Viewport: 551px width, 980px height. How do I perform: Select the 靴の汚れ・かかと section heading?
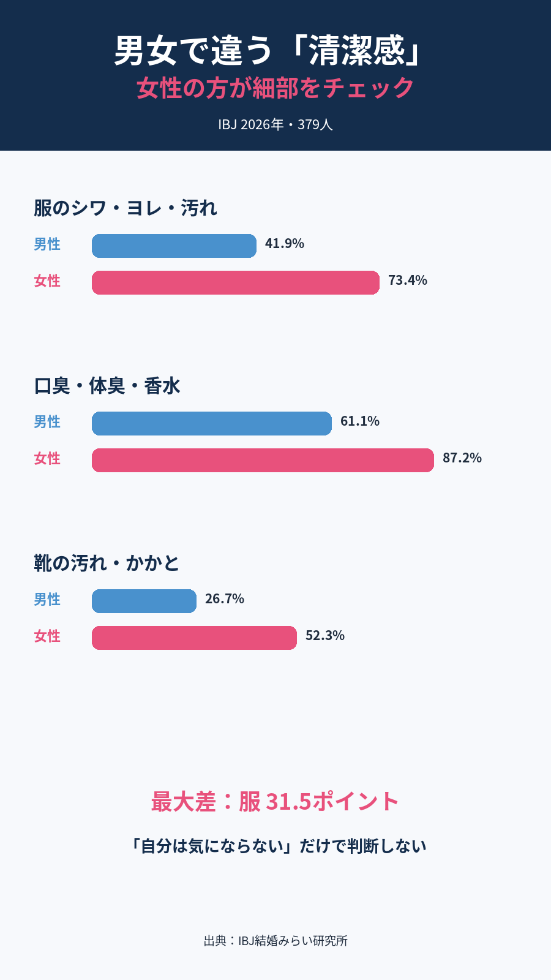coord(107,563)
